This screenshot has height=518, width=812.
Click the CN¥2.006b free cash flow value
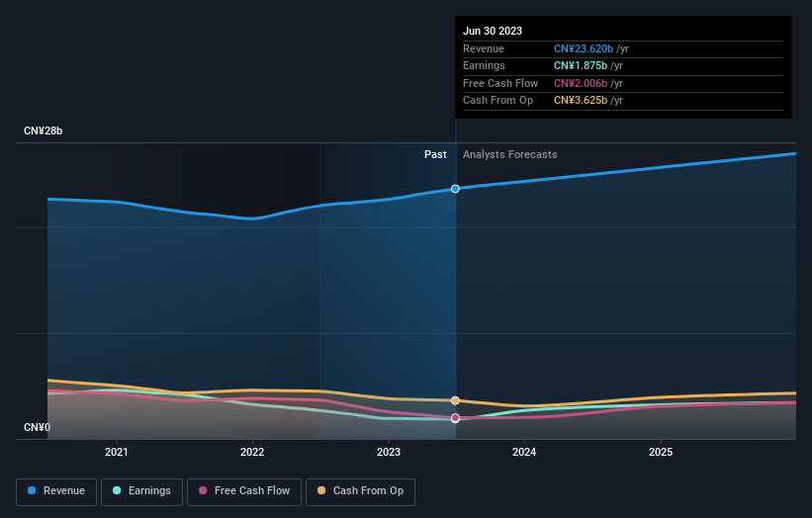click(x=581, y=83)
